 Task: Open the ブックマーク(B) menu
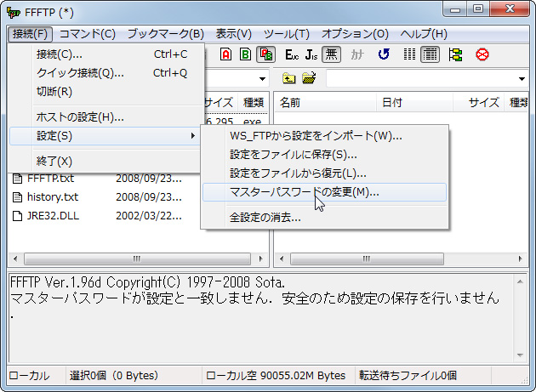(x=166, y=34)
